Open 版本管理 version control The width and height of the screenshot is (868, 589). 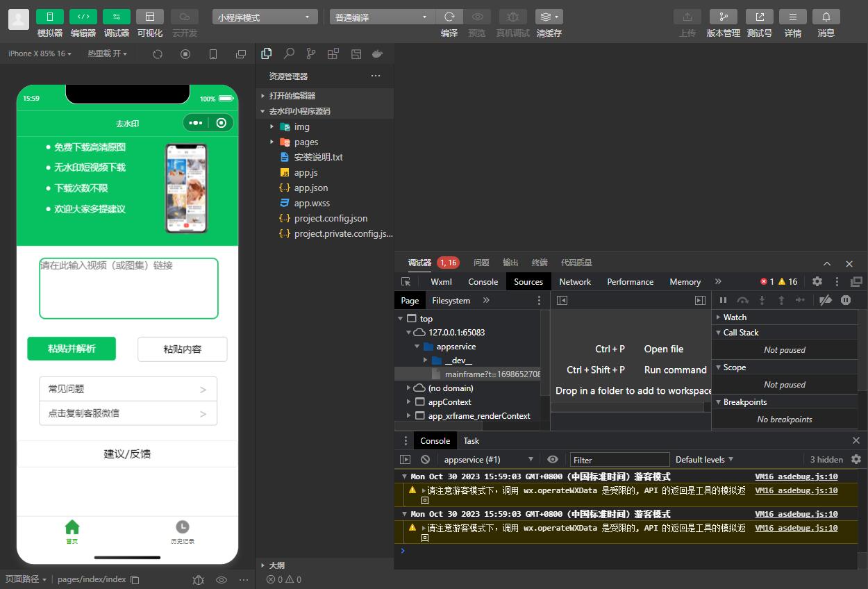click(x=724, y=17)
